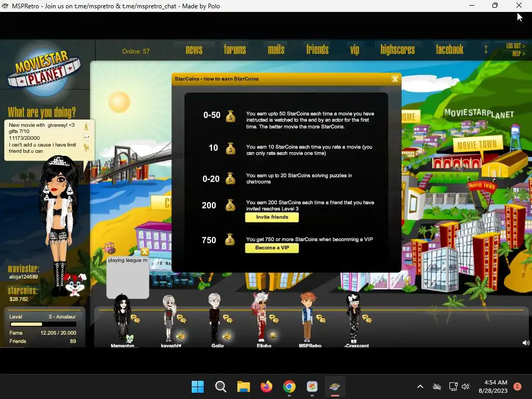Select MSPRetro avatar in friends bar
The height and width of the screenshot is (399, 532).
(308, 317)
